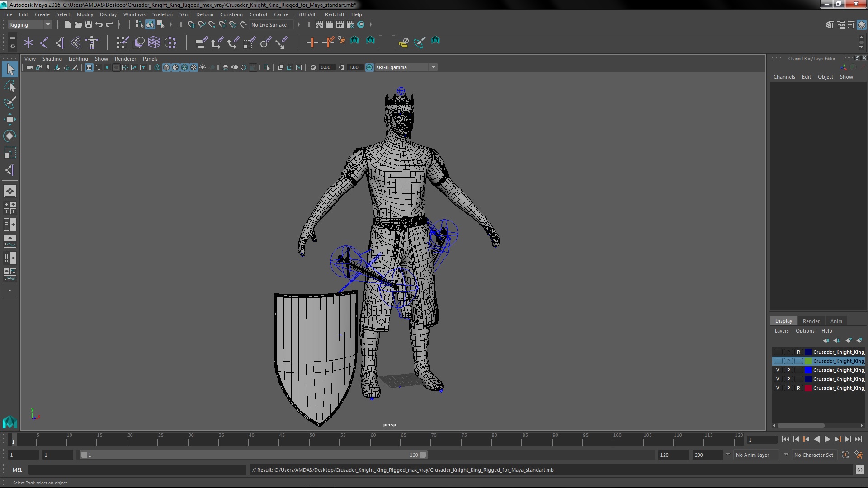868x488 pixels.
Task: Click the HumanIK character figure shelf icon
Action: click(x=92, y=42)
